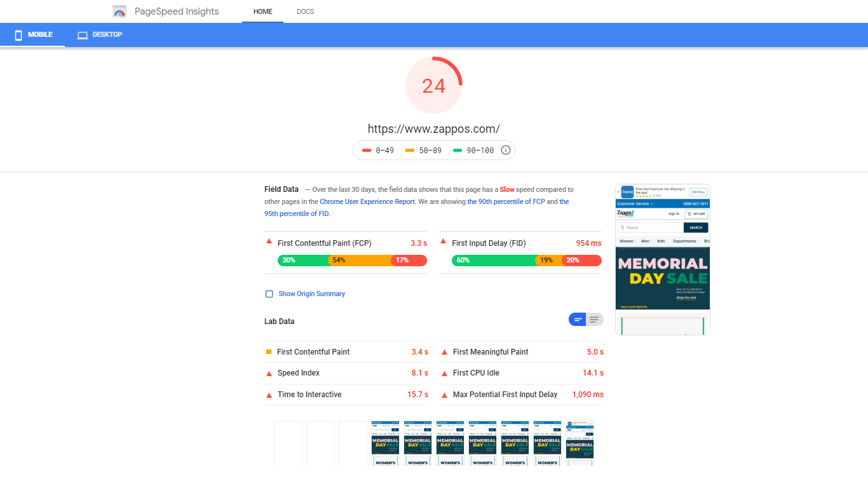Switch to the Mobile tab
868x488 pixels.
coord(32,35)
